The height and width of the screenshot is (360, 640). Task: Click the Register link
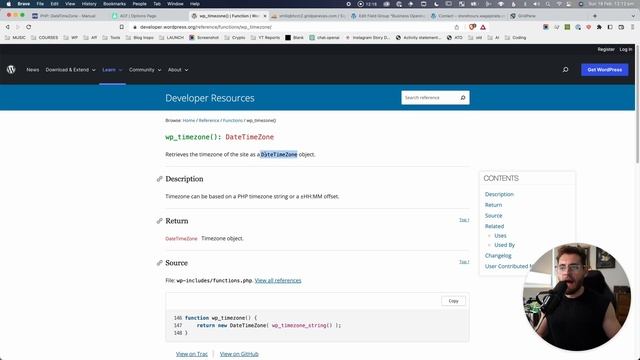[x=606, y=49]
